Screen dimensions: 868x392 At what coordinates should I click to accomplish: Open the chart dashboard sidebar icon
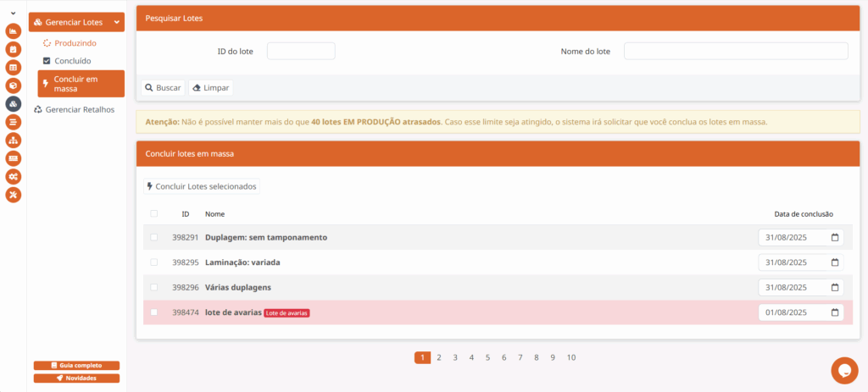(x=13, y=31)
